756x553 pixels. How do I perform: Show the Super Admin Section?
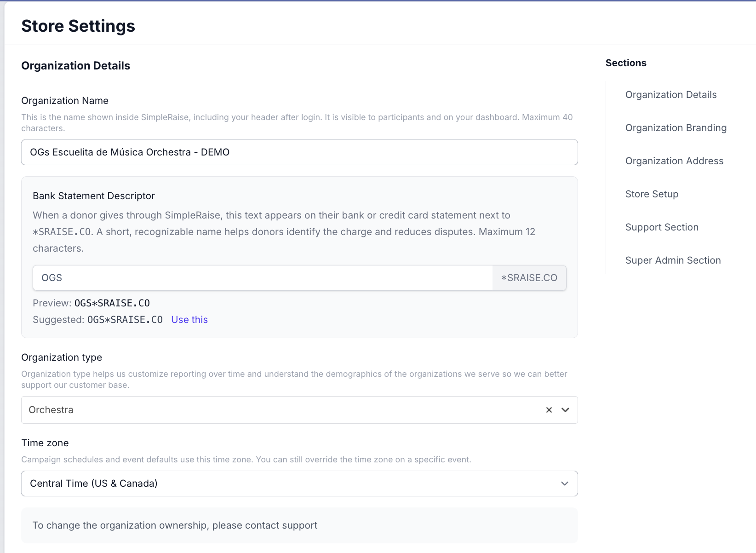click(x=673, y=260)
